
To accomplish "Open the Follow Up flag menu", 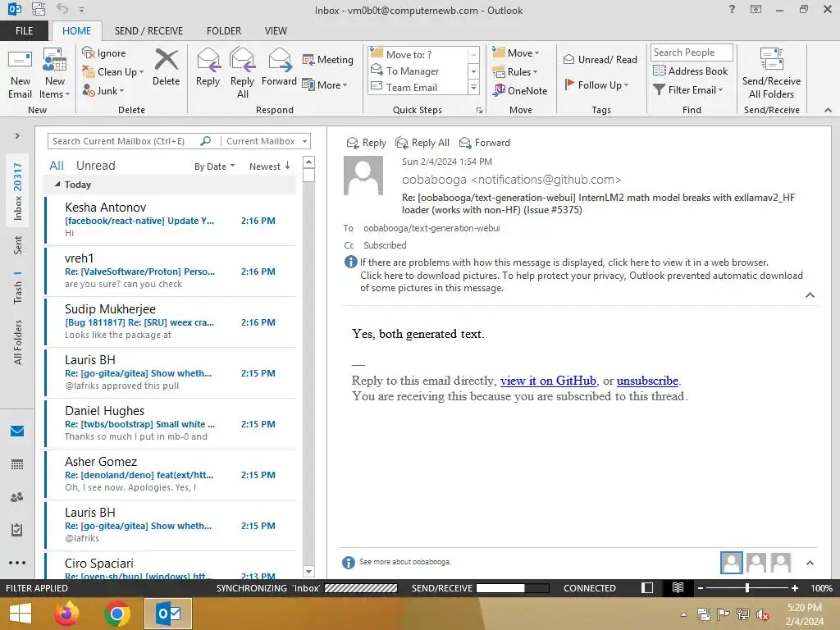I will click(x=596, y=84).
